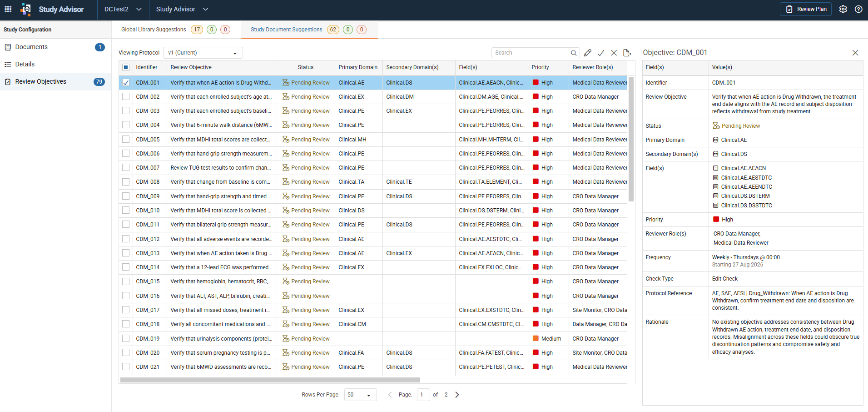The height and width of the screenshot is (412, 868).
Task: Click field icon beside Clinical.DS.DSSTDTC
Action: click(x=716, y=206)
